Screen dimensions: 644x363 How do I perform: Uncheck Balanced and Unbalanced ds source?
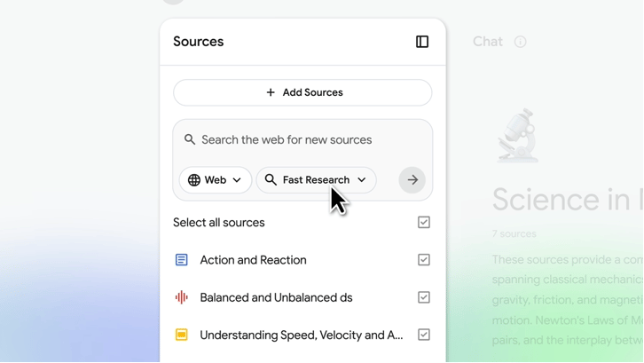pos(424,297)
